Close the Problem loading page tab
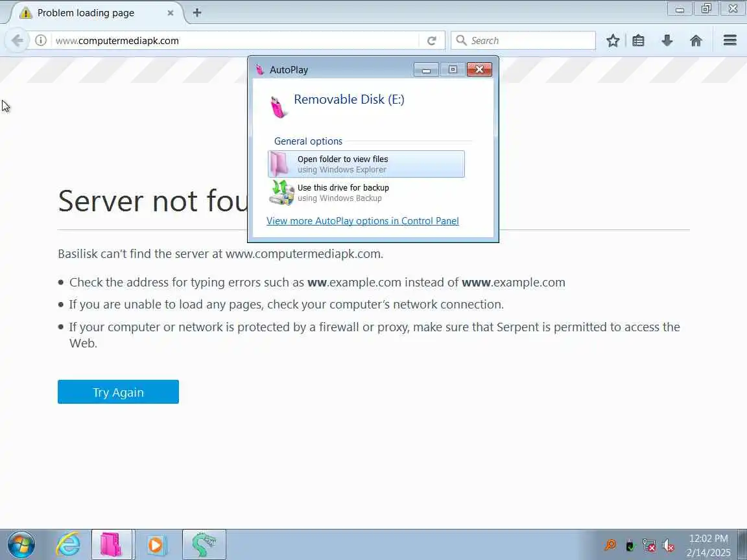Viewport: 747px width, 560px height. 170,14
